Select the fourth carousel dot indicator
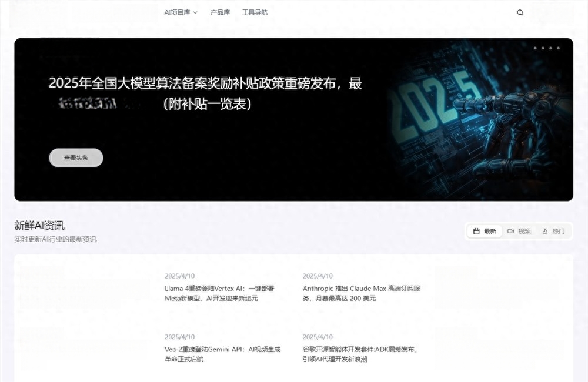 (559, 48)
